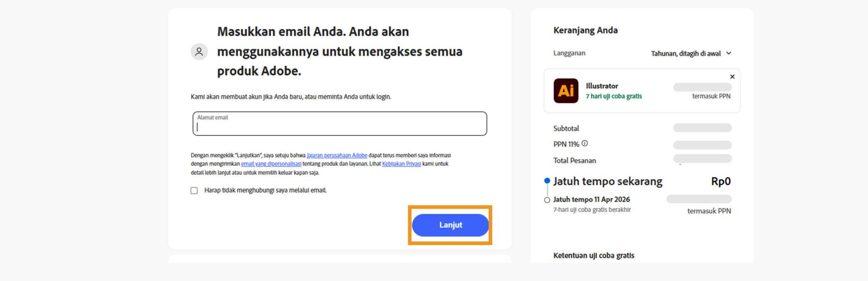
Task: Open the 'Keranjang Anda' cart panel
Action: coord(586,30)
